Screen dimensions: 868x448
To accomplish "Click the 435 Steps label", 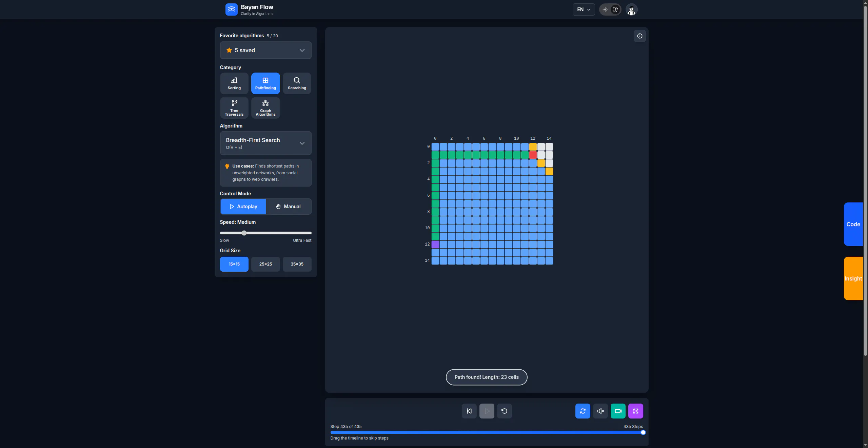I will click(633, 427).
